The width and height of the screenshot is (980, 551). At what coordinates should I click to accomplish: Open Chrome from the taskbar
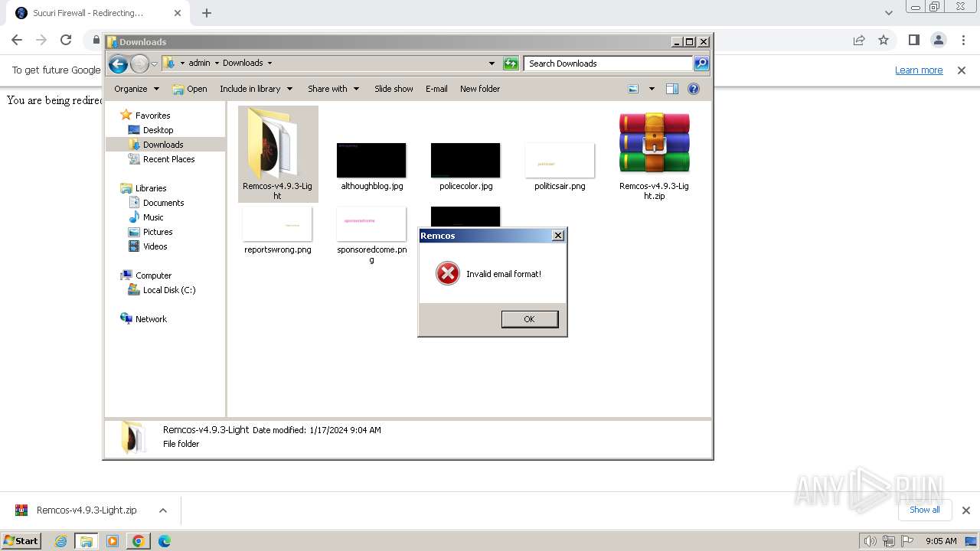tap(139, 541)
